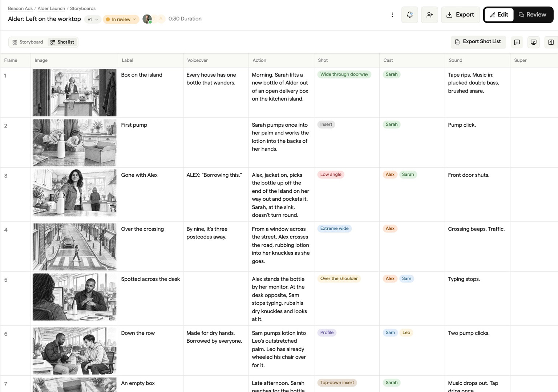Open frame 1 kitchen doorway thumbnail

pos(74,93)
